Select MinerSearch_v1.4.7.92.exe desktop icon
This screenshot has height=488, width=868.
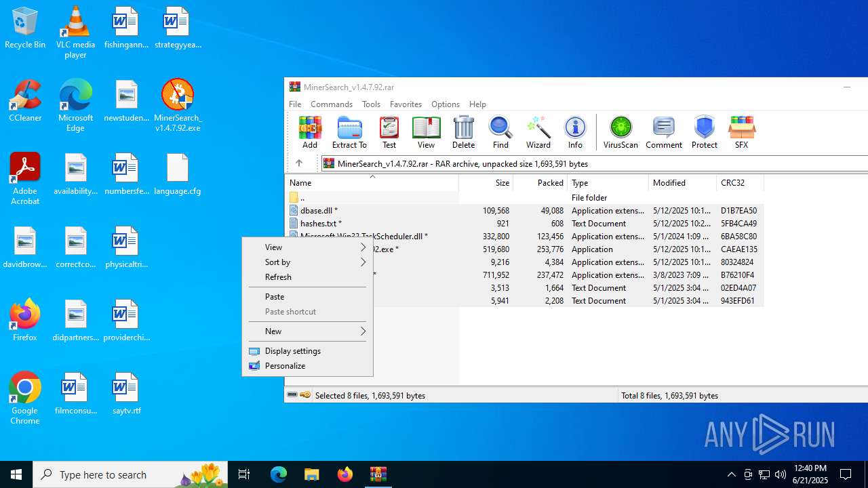coord(178,106)
